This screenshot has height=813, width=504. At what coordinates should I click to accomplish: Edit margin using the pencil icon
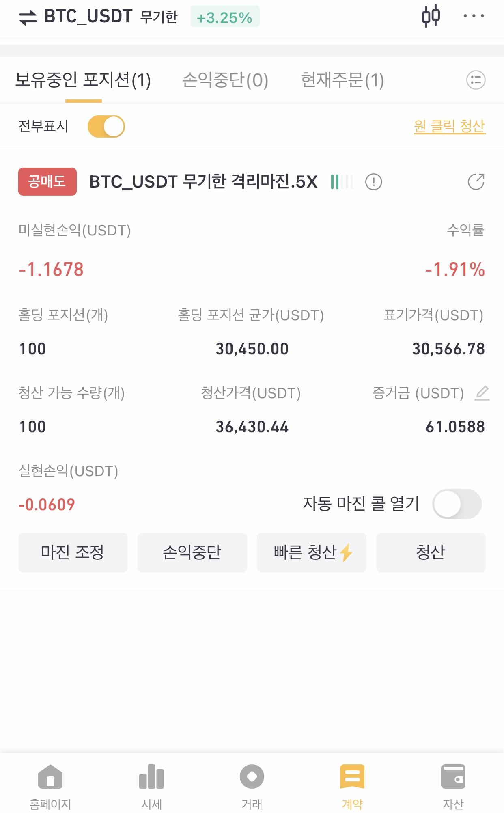tap(482, 393)
